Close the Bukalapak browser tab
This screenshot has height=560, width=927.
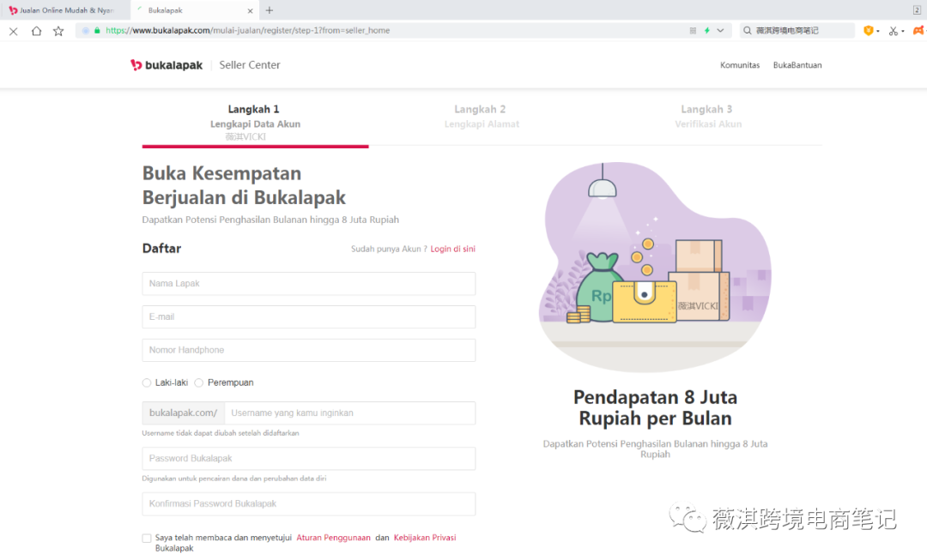click(250, 10)
